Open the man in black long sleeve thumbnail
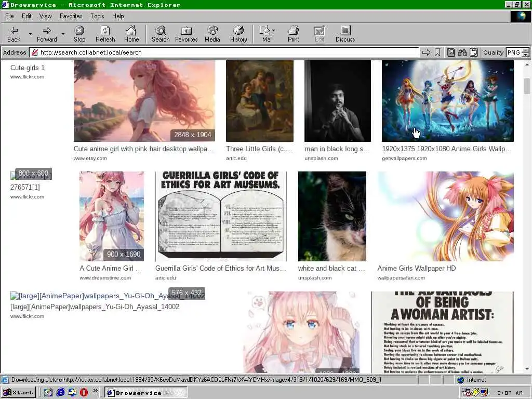Screen dimensions: 532x399 click(338, 101)
